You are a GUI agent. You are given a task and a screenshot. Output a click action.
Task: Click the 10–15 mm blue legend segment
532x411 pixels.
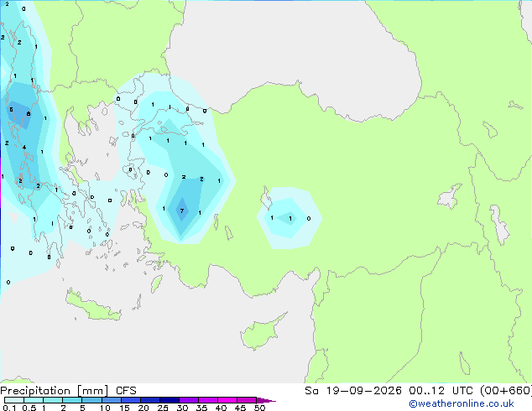[x=112, y=400]
